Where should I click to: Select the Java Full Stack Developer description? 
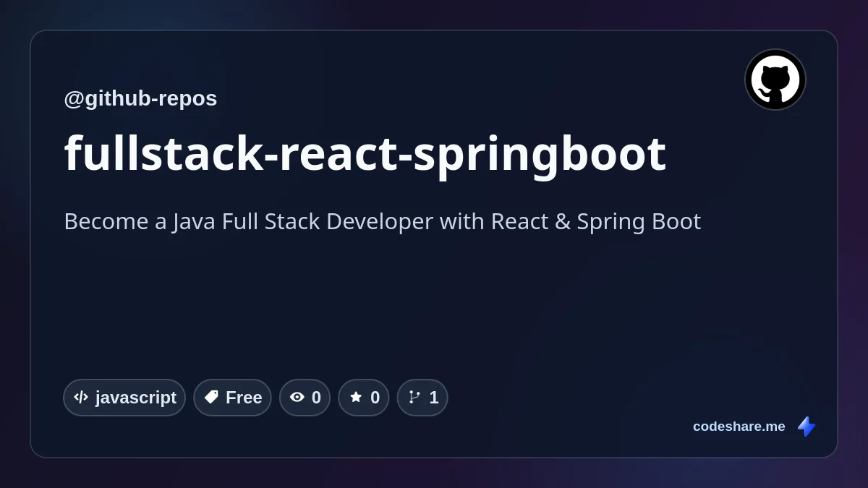383,221
